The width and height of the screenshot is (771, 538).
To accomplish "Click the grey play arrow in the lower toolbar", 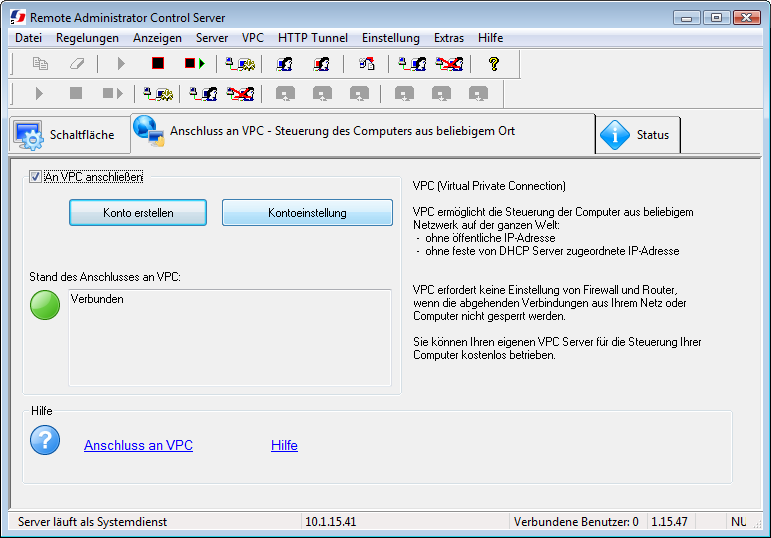I will (x=39, y=93).
